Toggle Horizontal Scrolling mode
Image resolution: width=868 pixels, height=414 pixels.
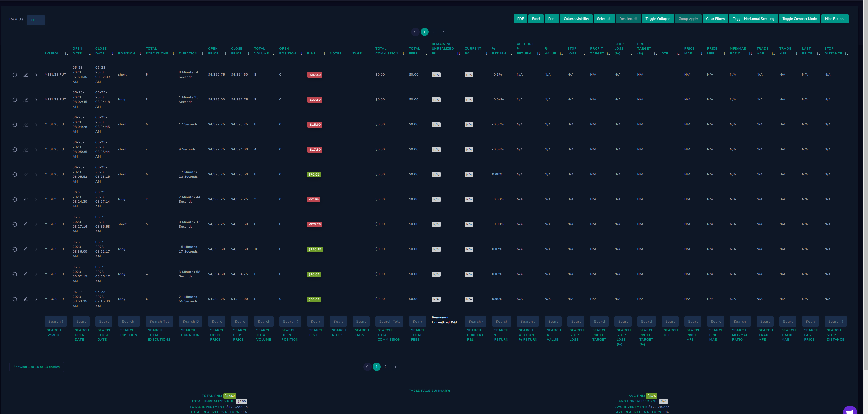coord(753,19)
